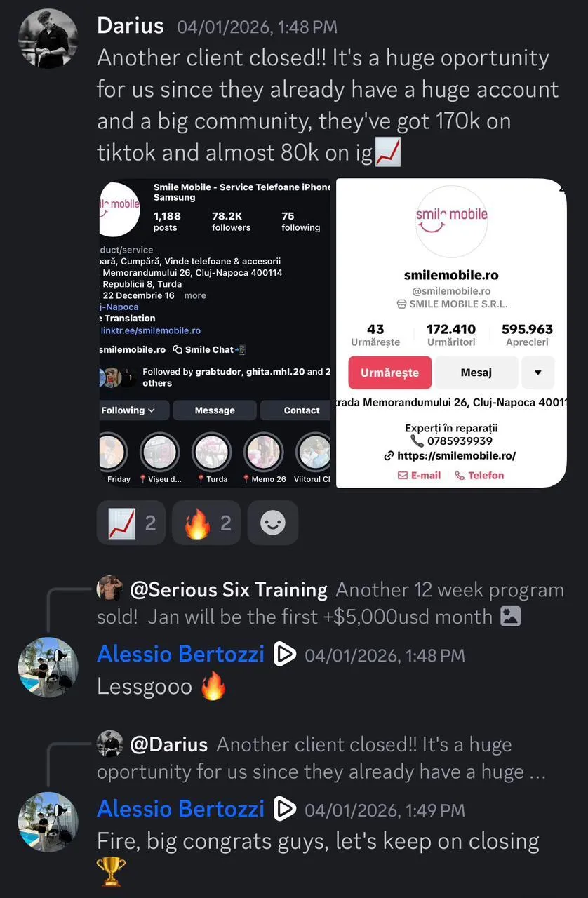
Task: Open the TikTok smilemobile.ro profile screenshot
Action: coord(451,333)
